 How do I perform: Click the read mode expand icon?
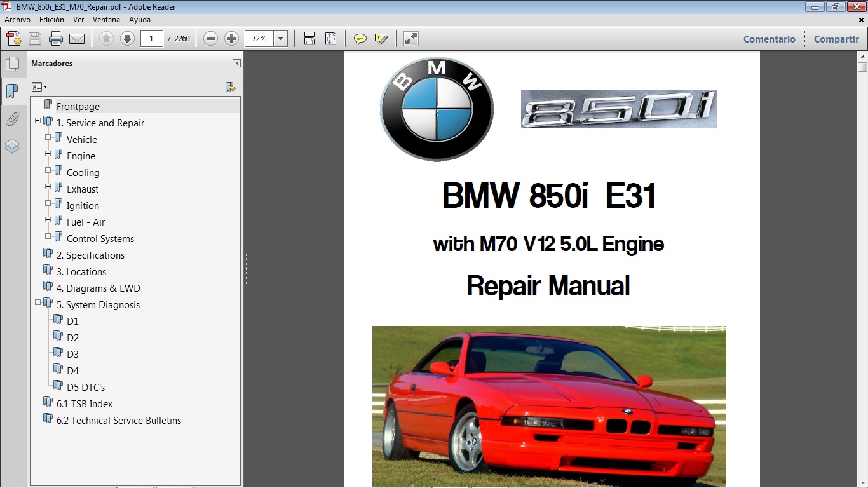(x=411, y=39)
